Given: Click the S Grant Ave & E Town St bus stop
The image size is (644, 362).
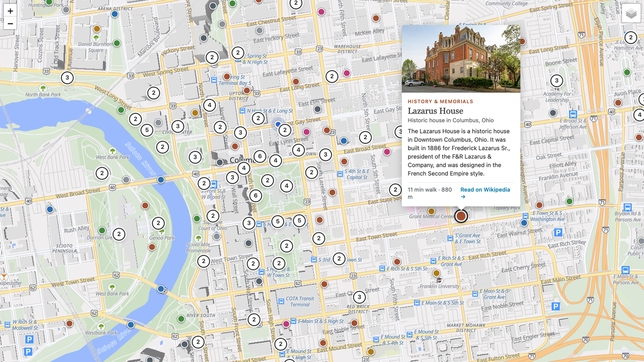Looking at the screenshot, I should (x=450, y=239).
